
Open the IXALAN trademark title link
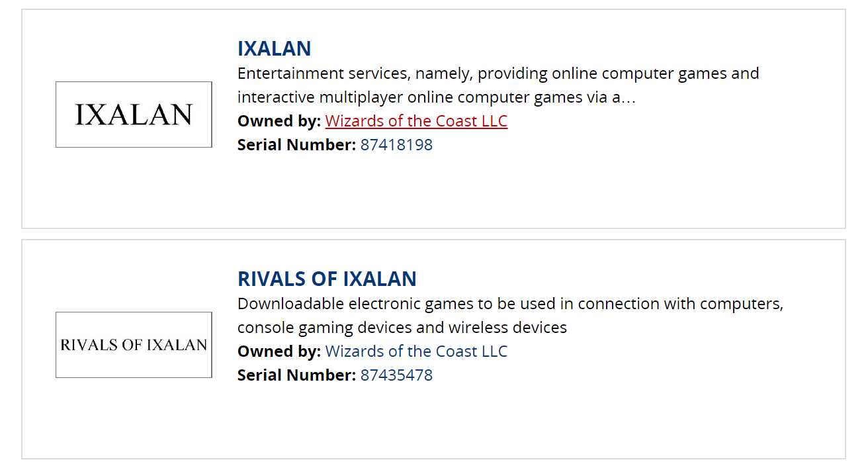[x=274, y=48]
